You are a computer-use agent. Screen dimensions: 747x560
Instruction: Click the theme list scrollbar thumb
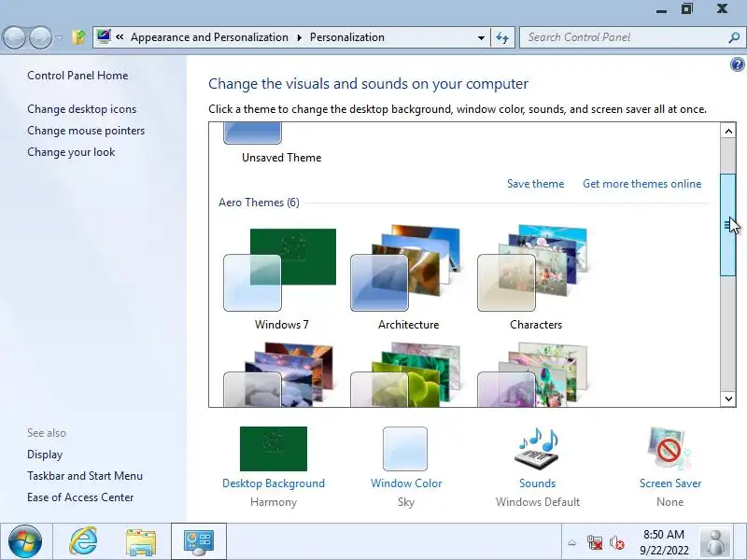[x=728, y=224]
